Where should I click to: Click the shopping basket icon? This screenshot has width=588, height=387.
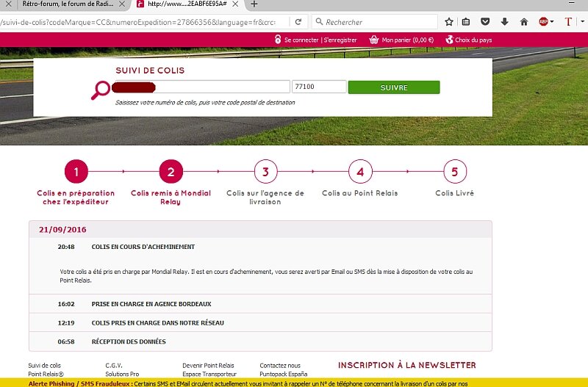(x=373, y=40)
